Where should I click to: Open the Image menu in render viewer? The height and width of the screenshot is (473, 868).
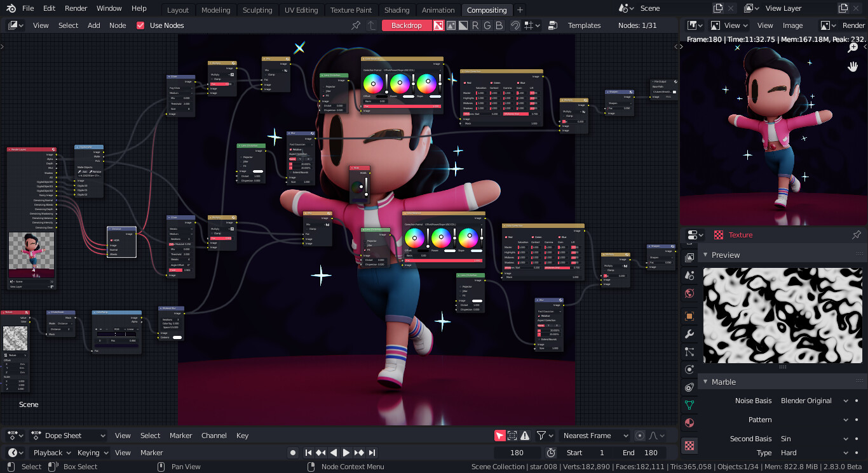click(x=792, y=25)
